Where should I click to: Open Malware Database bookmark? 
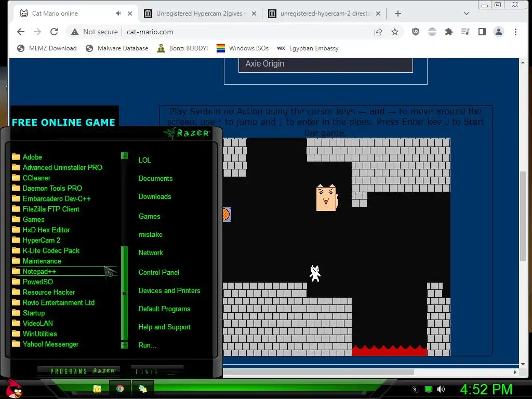pos(117,48)
